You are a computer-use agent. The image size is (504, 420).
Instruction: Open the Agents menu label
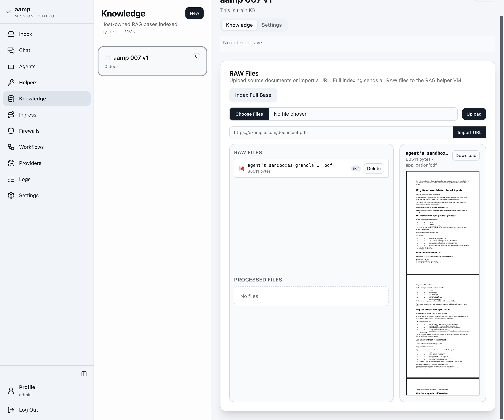tap(27, 66)
